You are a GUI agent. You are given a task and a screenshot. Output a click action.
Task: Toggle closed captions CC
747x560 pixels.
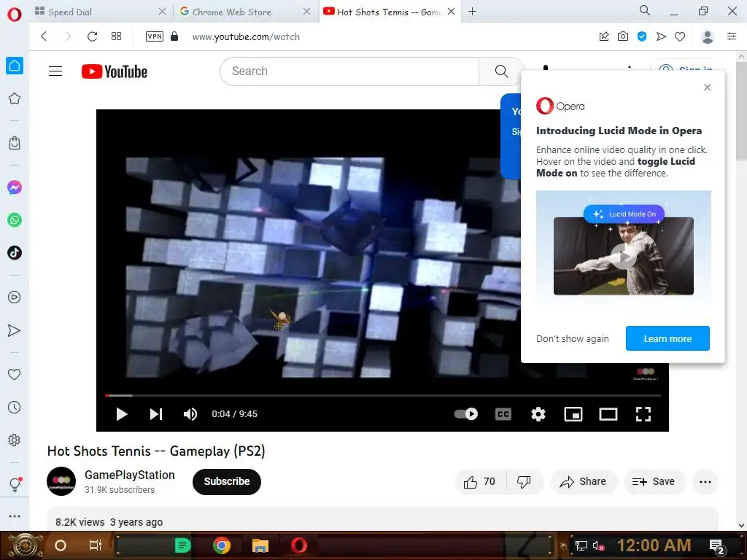click(x=503, y=414)
